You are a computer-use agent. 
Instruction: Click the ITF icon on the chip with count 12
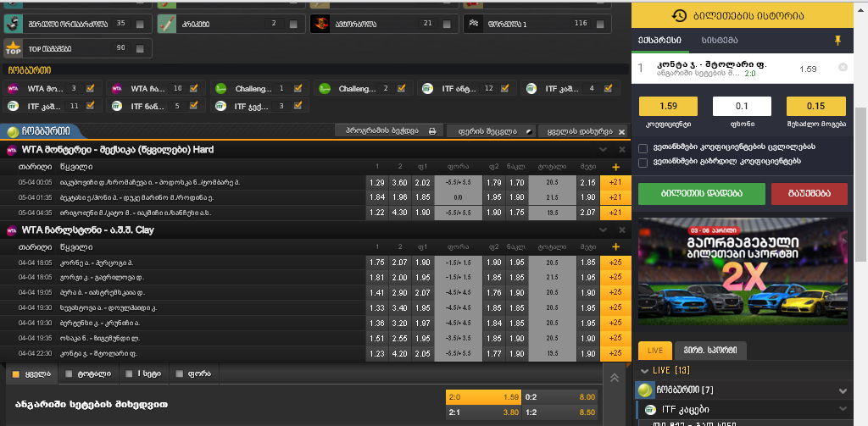(x=427, y=88)
